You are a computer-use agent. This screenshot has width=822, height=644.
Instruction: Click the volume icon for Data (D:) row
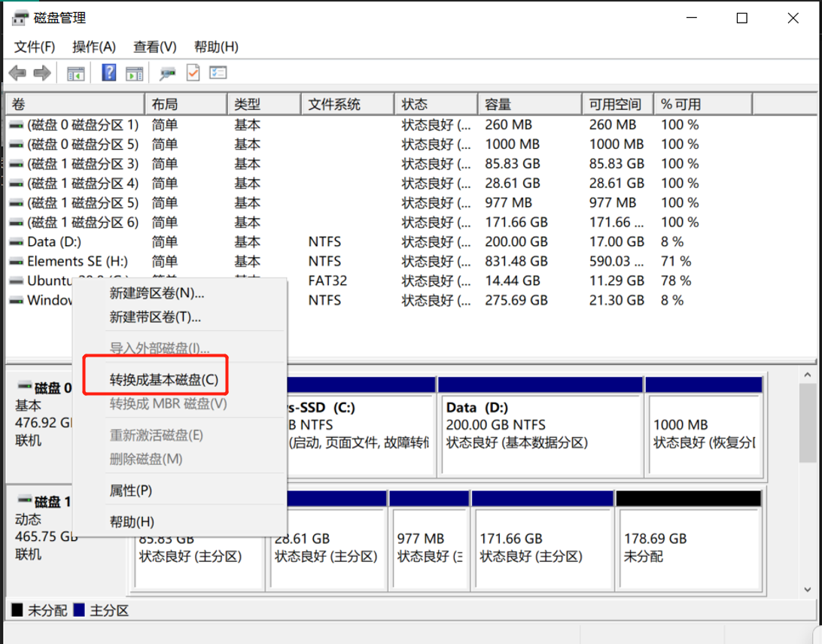point(17,242)
